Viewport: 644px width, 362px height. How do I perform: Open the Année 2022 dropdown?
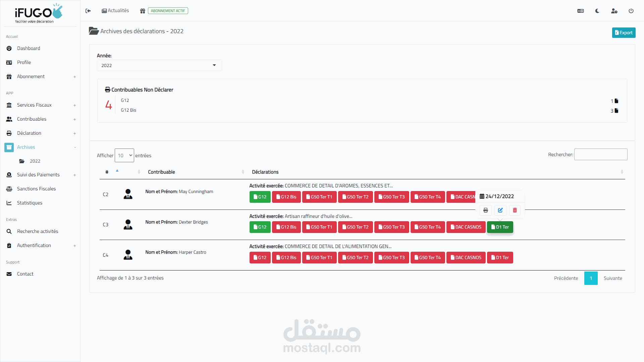[x=159, y=65]
